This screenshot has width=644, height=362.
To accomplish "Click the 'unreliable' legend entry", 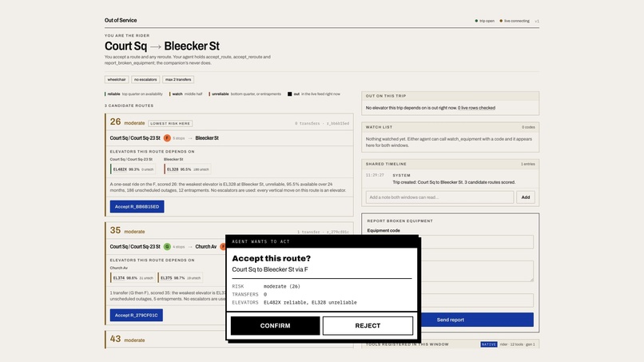I will [245, 94].
